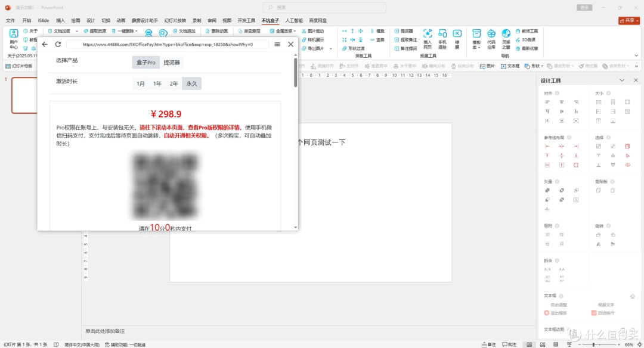Click the 手机遥控 phone remote button
This screenshot has height=348, width=644.
pos(442,39)
